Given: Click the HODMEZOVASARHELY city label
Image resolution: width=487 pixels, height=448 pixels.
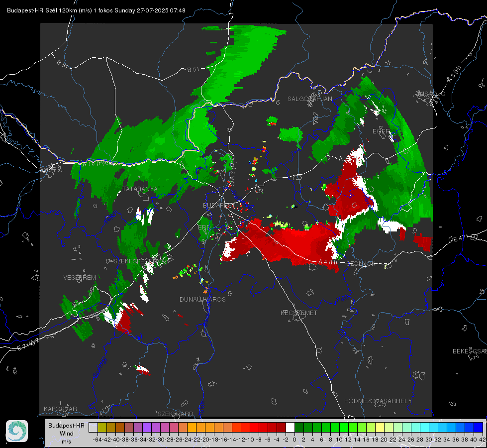Looking at the screenshot, I should [378, 401].
